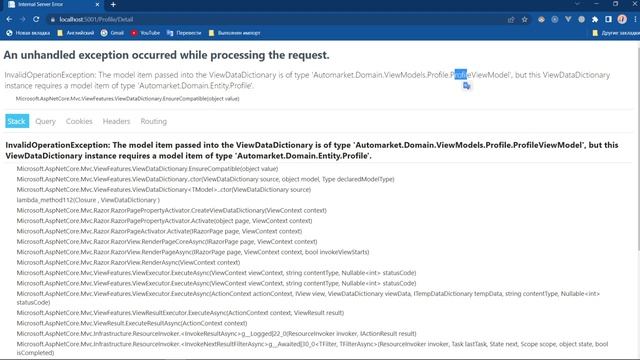640x360 pixels.
Task: Click the 'RazorView.RenderPageAsync' stack line
Action: tap(193, 252)
